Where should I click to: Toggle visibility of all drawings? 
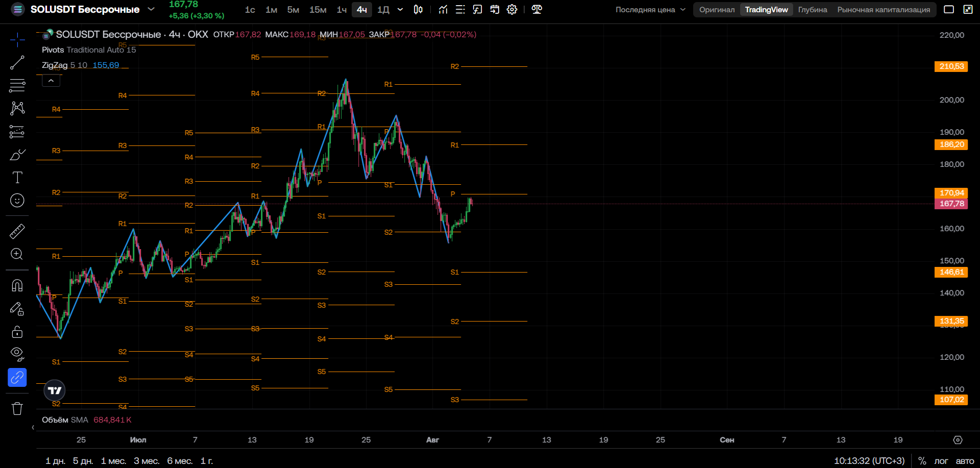point(17,354)
